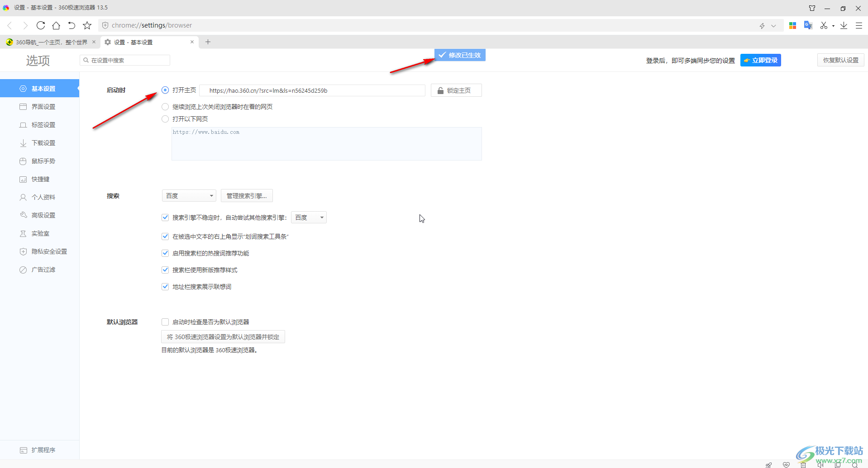This screenshot has height=468, width=868.
Task: Open 标签设置 in the sidebar
Action: click(39, 125)
